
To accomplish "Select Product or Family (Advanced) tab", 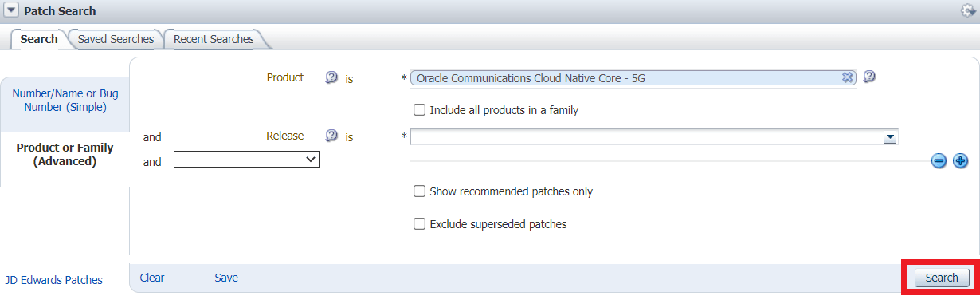I will coord(65,154).
